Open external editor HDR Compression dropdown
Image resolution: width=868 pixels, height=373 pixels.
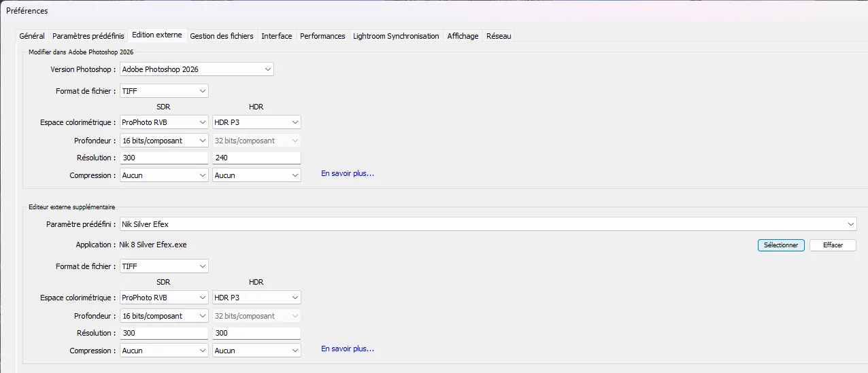[256, 351]
